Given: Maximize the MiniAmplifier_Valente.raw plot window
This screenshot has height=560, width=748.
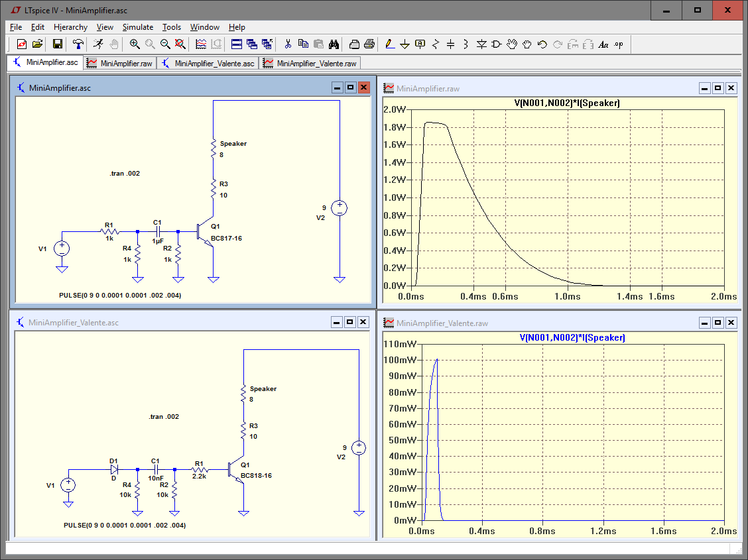Looking at the screenshot, I should click(x=717, y=323).
